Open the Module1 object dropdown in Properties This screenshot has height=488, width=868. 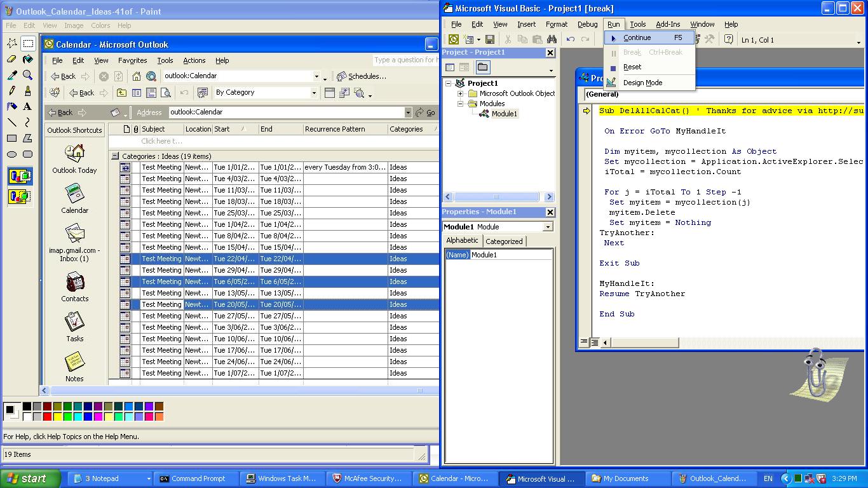(x=548, y=227)
